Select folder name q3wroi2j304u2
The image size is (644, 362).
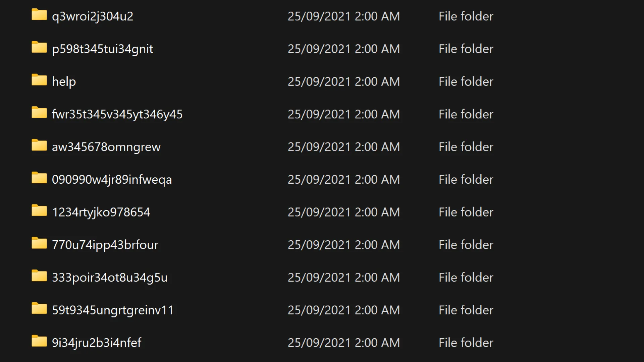(x=93, y=16)
